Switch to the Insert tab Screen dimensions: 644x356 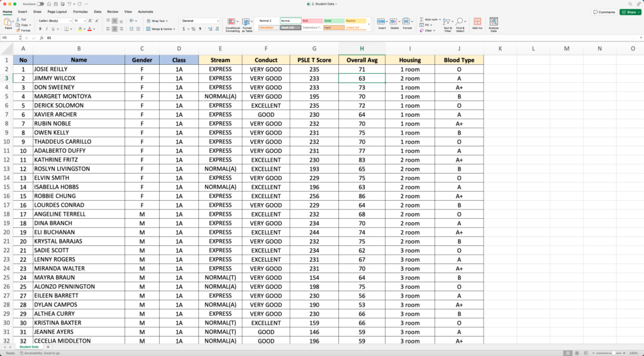[23, 12]
